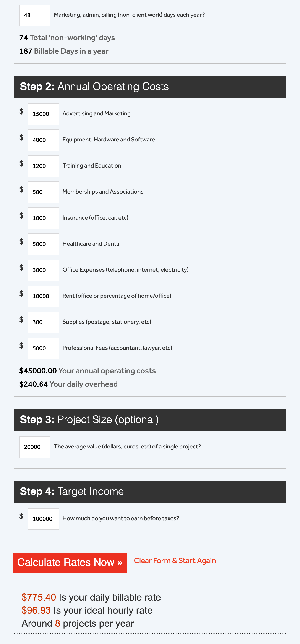Image resolution: width=300 pixels, height=644 pixels.
Task: Click the Step 4 Target Income header
Action: click(x=72, y=491)
